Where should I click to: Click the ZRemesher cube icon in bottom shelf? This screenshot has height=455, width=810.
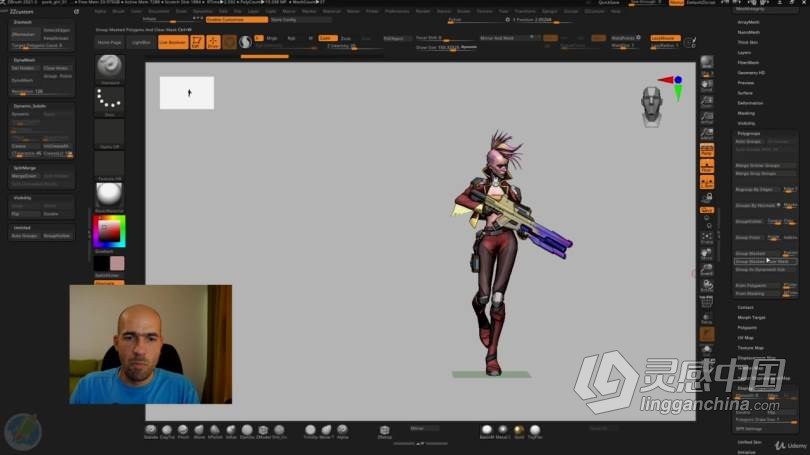point(384,430)
